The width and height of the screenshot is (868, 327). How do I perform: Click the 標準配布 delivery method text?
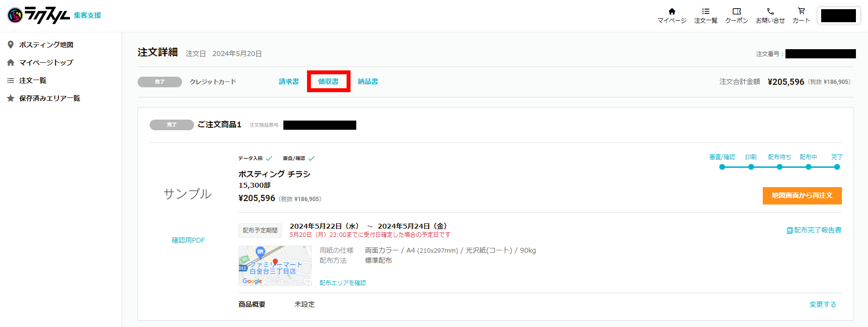pyautogui.click(x=378, y=260)
